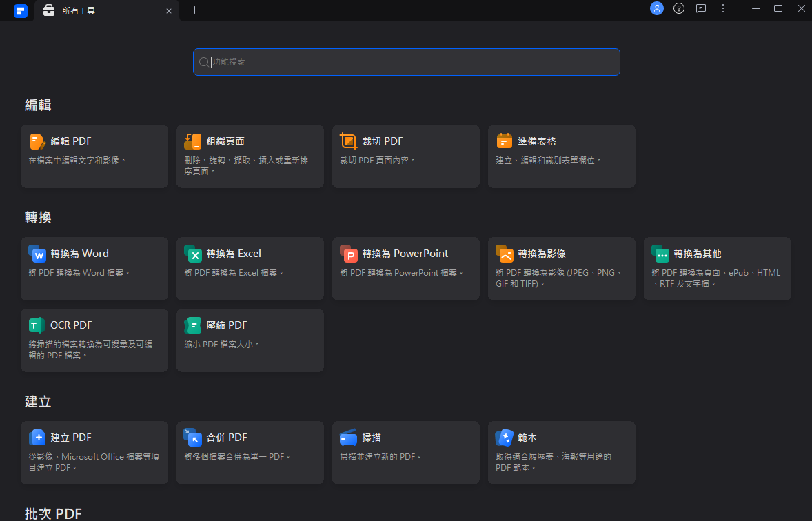Click the 轉換為影像 icon
The image size is (812, 521).
click(x=505, y=254)
